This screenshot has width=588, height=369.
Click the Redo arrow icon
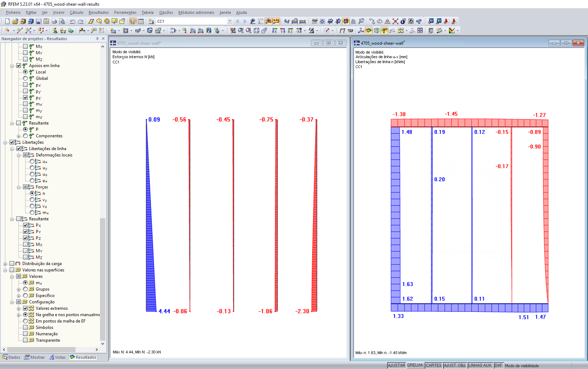(81, 21)
